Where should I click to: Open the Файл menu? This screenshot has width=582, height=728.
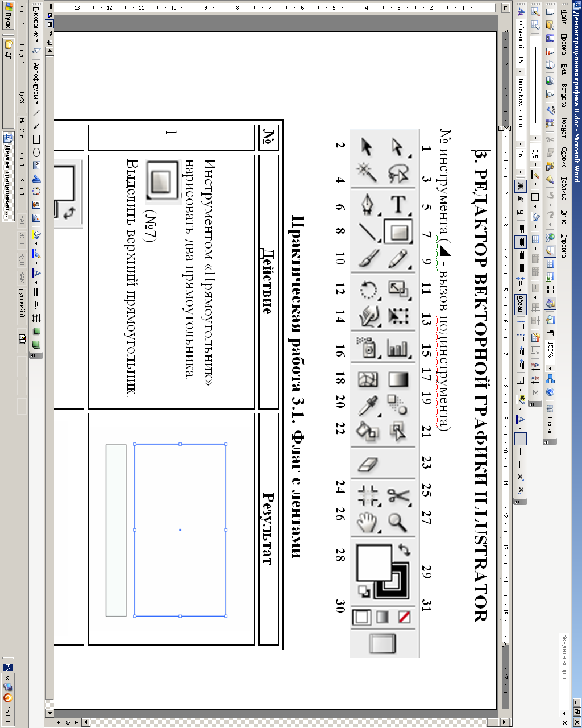pyautogui.click(x=563, y=17)
